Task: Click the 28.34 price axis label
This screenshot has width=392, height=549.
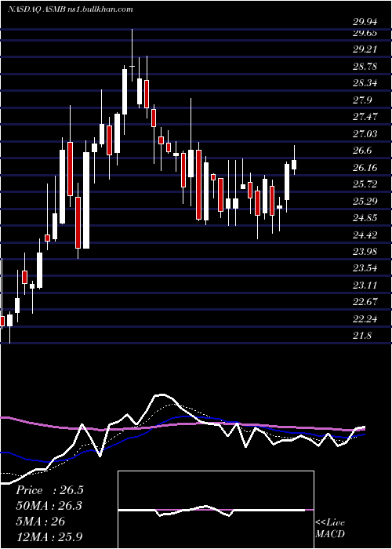Action: click(x=365, y=83)
